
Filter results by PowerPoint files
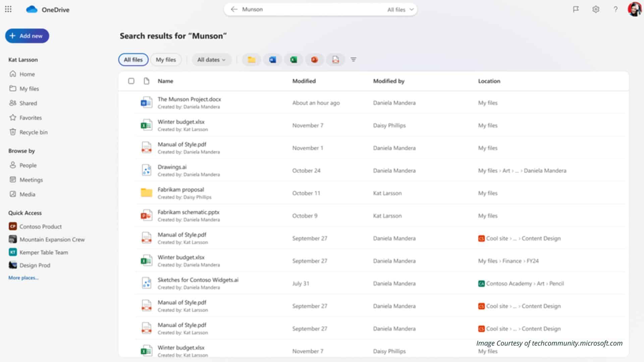coord(314,60)
